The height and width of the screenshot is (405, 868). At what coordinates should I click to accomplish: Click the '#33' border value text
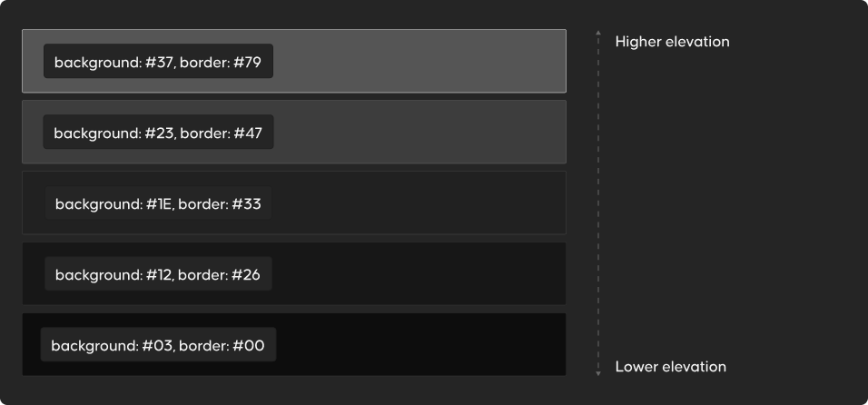click(x=246, y=204)
